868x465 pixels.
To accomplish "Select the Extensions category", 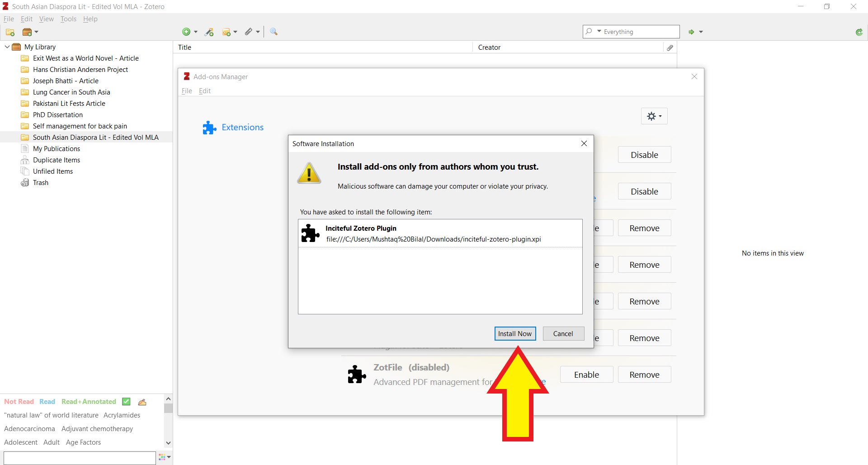I will click(233, 128).
